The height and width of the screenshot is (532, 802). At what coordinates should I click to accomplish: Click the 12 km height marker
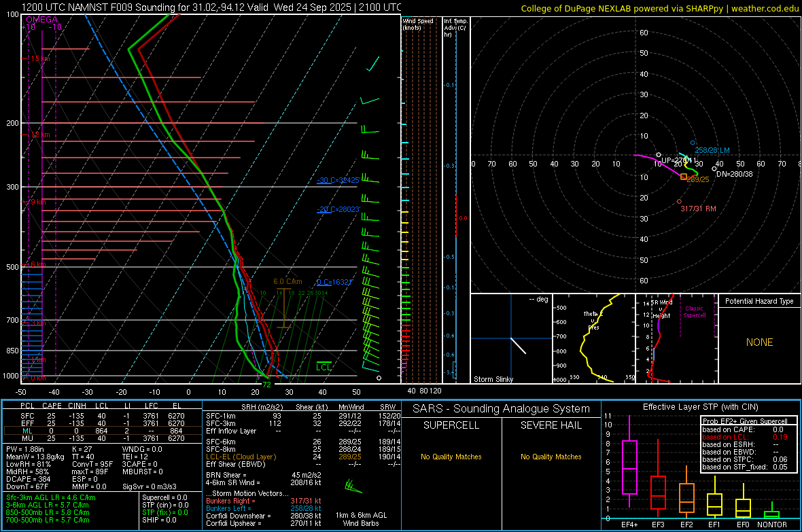coord(40,135)
